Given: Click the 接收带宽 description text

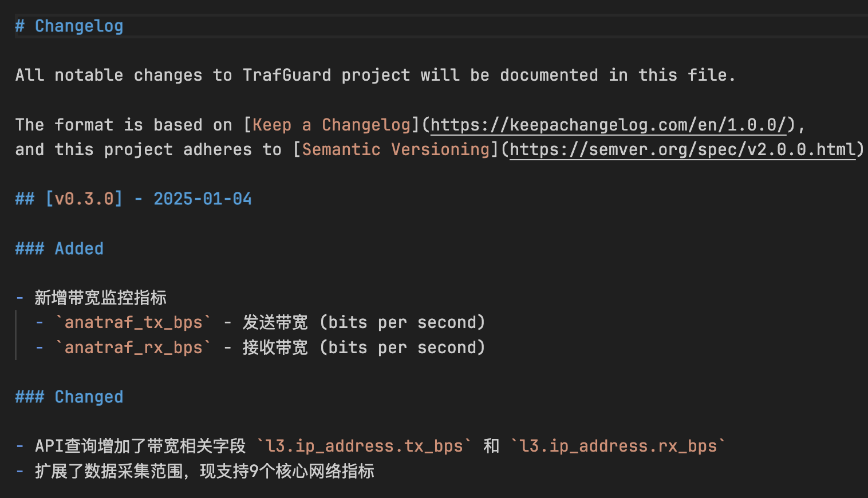Looking at the screenshot, I should [275, 347].
